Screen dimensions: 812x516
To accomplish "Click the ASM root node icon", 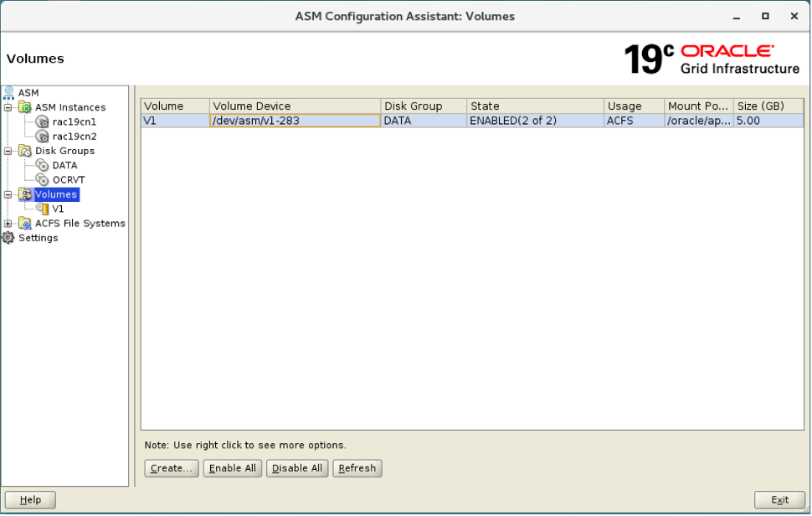I will pos(9,93).
